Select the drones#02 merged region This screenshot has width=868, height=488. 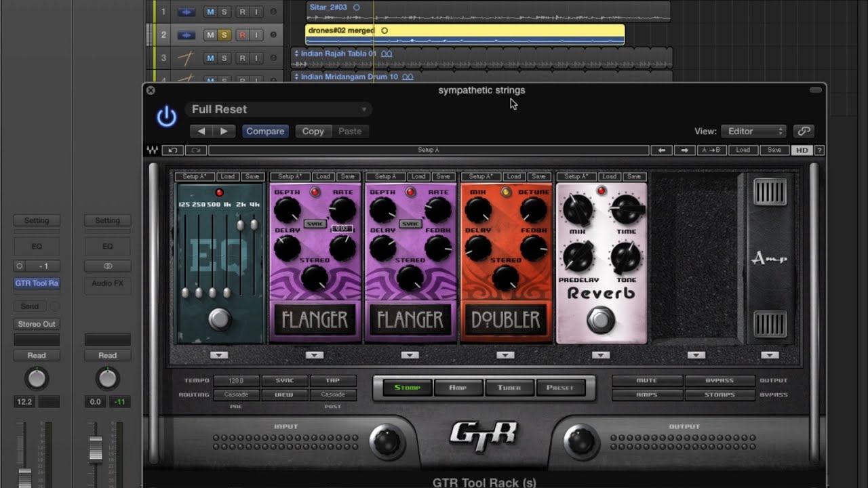[x=465, y=35]
